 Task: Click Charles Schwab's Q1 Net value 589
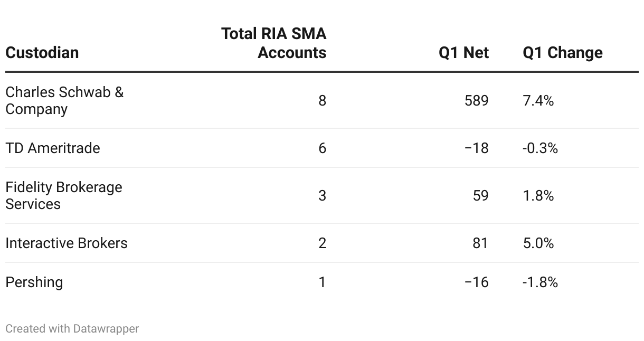tap(476, 100)
